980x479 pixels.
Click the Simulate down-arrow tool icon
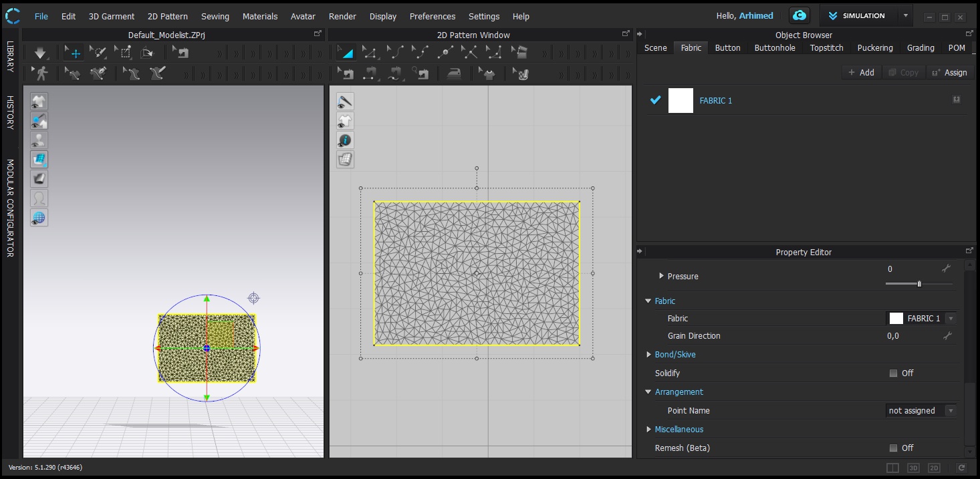pyautogui.click(x=40, y=53)
